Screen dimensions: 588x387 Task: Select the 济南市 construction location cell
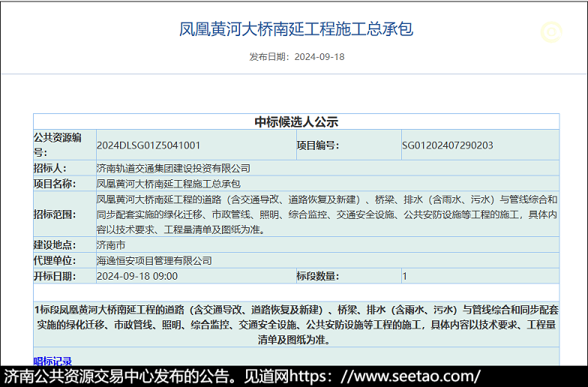pyautogui.click(x=111, y=245)
